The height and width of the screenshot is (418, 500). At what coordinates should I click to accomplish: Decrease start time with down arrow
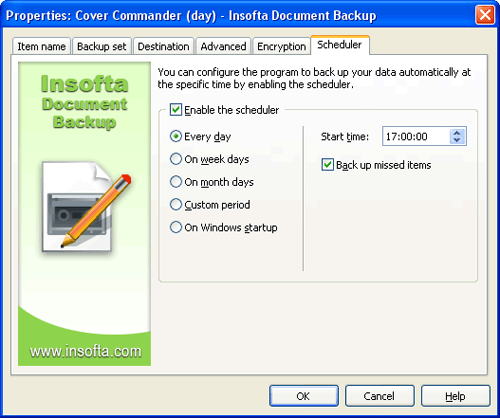pyautogui.click(x=457, y=140)
